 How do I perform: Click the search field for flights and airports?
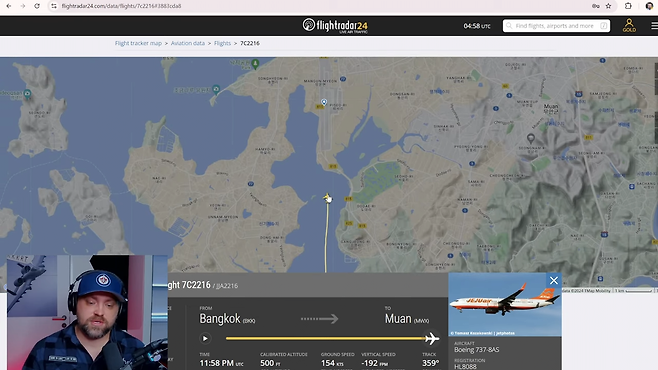556,26
